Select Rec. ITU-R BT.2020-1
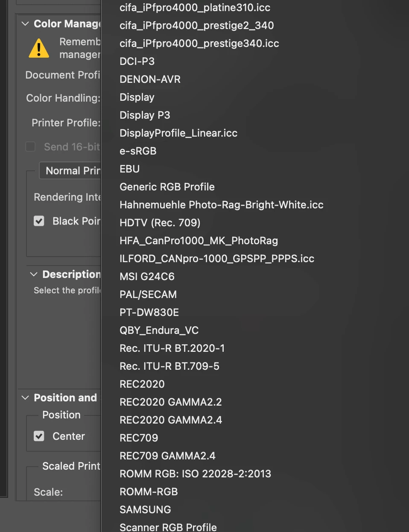Screen dimensions: 409x532 point(172,348)
